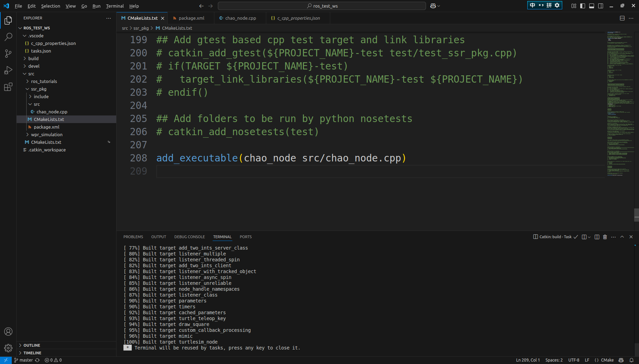
Task: Kill terminal with the trash icon
Action: [x=605, y=237]
